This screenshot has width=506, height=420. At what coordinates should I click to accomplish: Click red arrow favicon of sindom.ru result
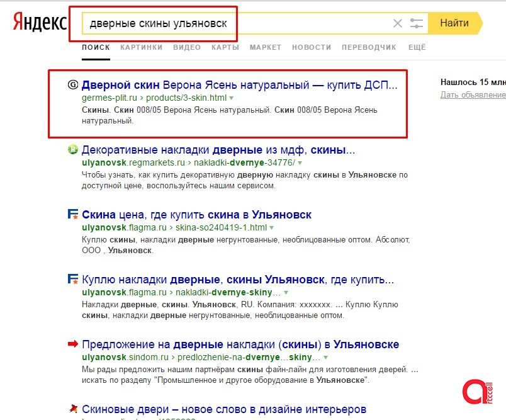[73, 344]
